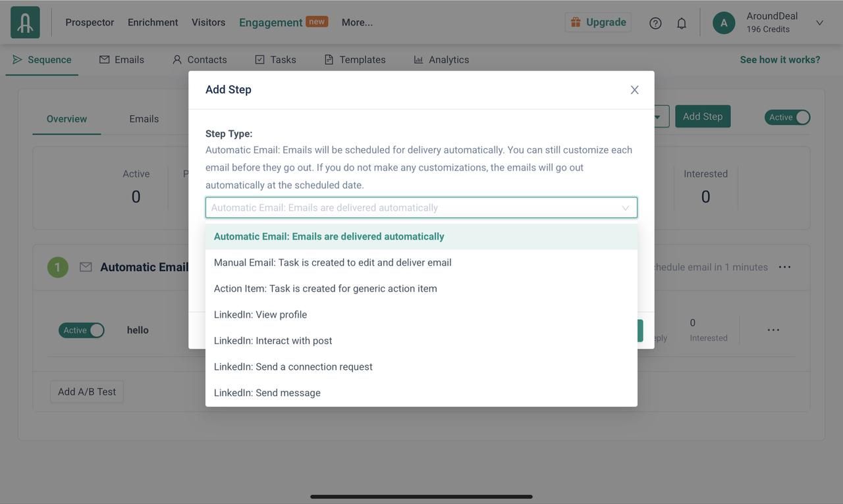The width and height of the screenshot is (843, 504).
Task: Toggle the sequence Active switch
Action: pyautogui.click(x=788, y=117)
